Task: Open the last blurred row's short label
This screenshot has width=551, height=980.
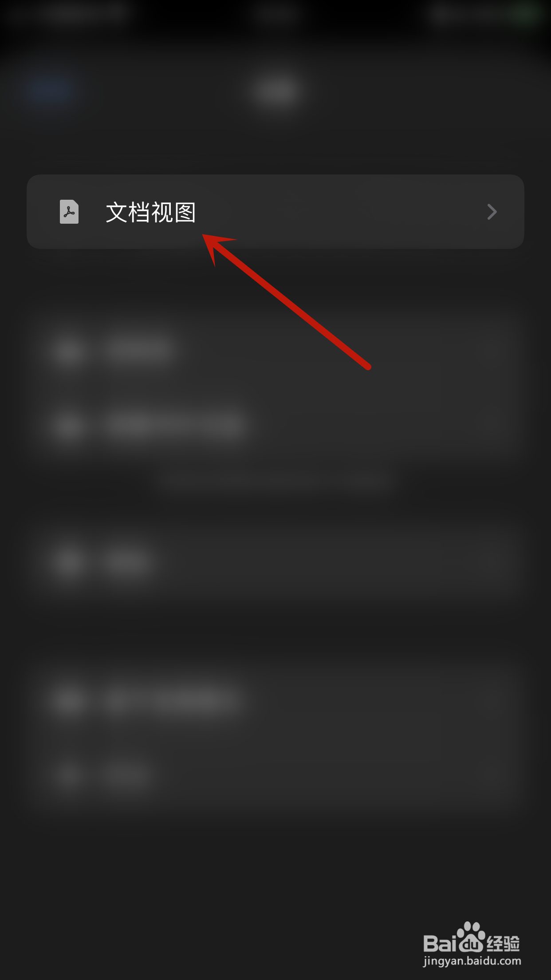Action: point(127,775)
